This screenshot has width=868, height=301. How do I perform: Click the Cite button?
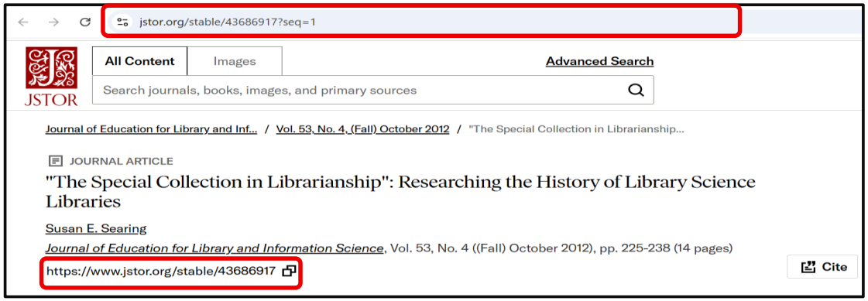(x=822, y=267)
